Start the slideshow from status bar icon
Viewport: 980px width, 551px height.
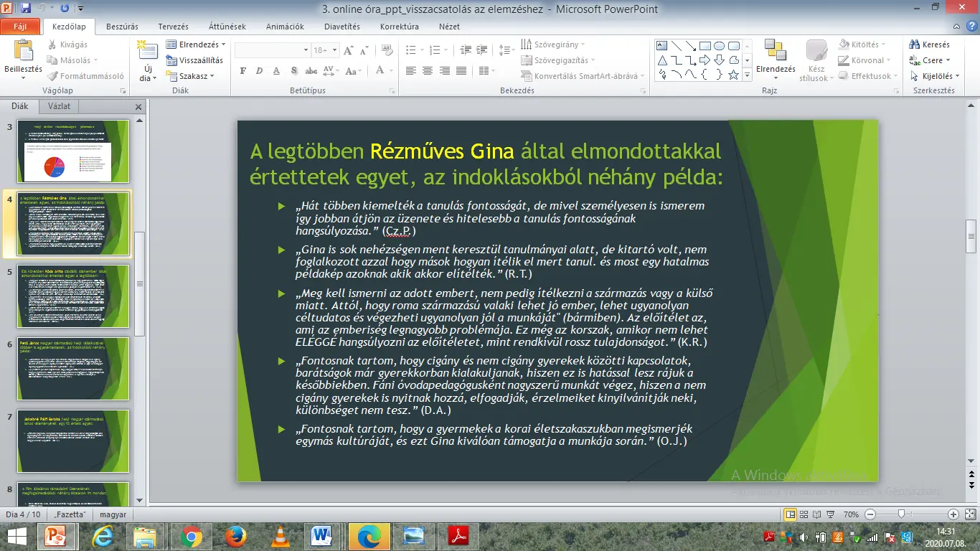830,514
